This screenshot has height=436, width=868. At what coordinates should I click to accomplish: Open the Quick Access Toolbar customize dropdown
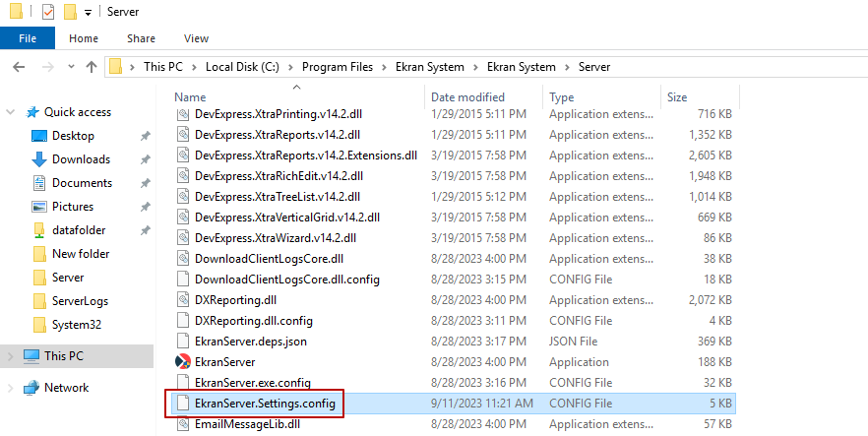[89, 12]
